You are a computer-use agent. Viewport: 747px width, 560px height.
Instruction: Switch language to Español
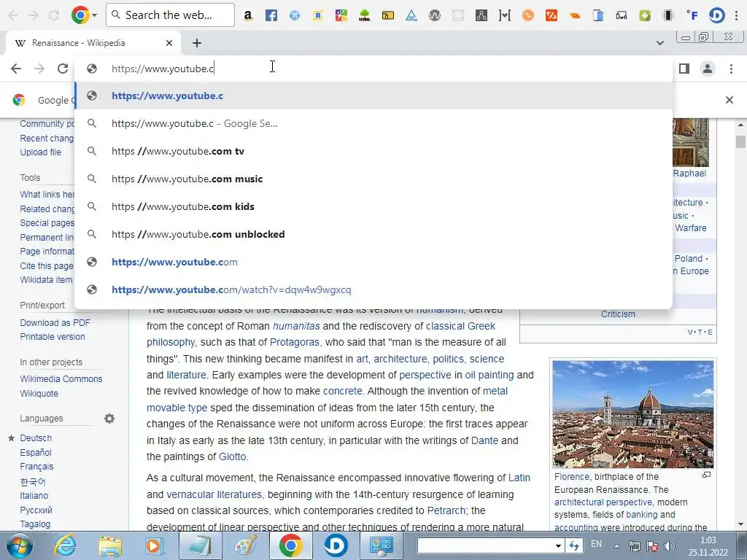36,452
